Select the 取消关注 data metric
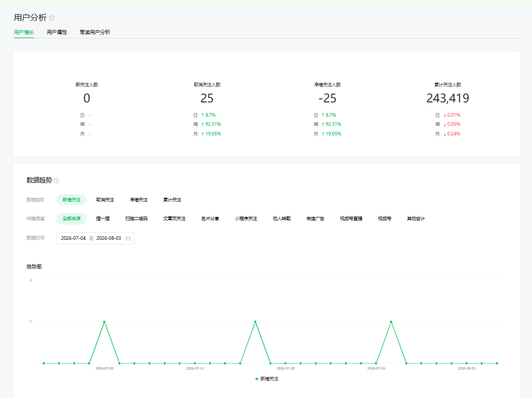Viewport: 532px width, 398px height. click(105, 200)
